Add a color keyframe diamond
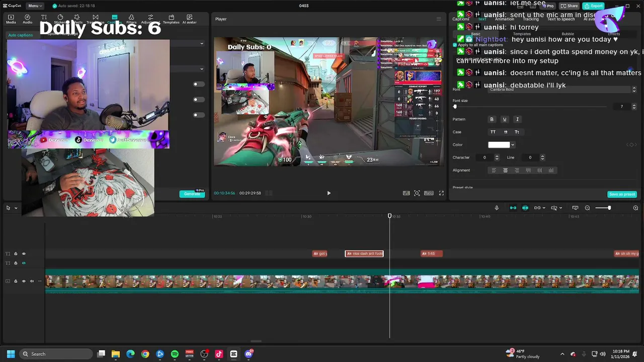The height and width of the screenshot is (362, 644). pos(631,145)
